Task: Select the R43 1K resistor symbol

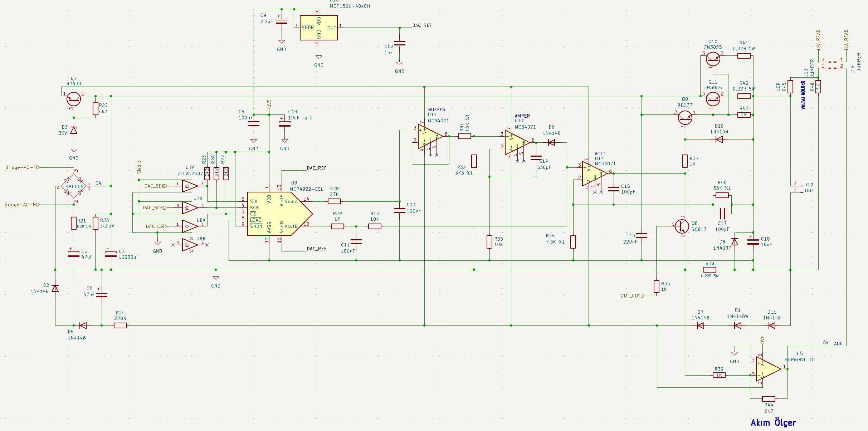Action: point(744,115)
